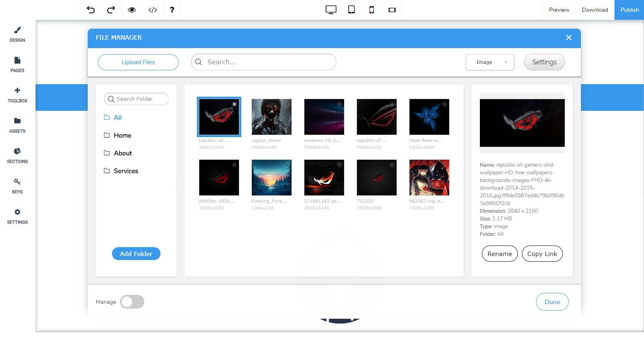Select the Services folder
644x343 pixels.
(x=121, y=171)
